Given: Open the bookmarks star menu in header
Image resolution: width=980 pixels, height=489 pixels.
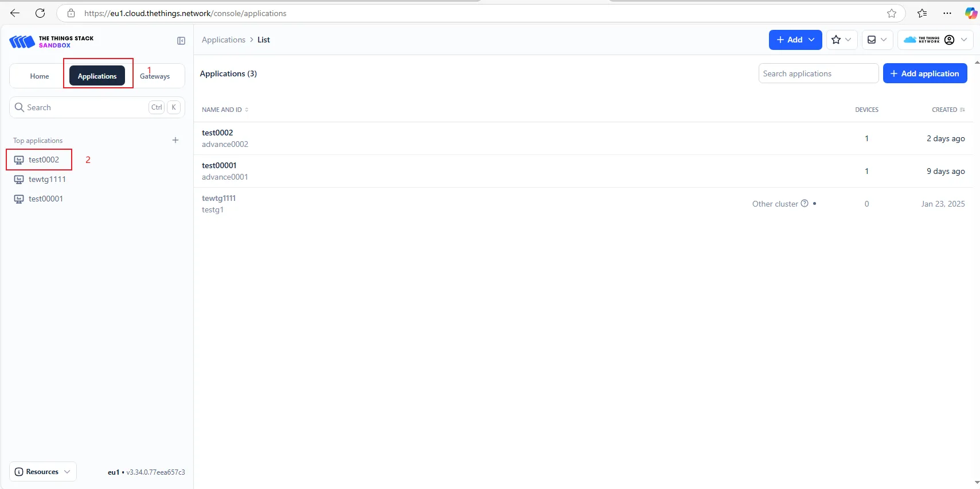Looking at the screenshot, I should [841, 40].
